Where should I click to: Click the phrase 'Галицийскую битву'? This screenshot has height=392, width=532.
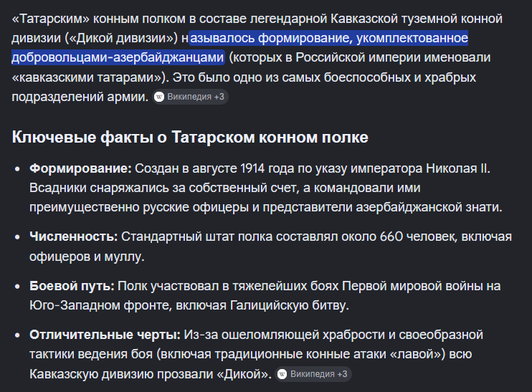tap(288, 305)
